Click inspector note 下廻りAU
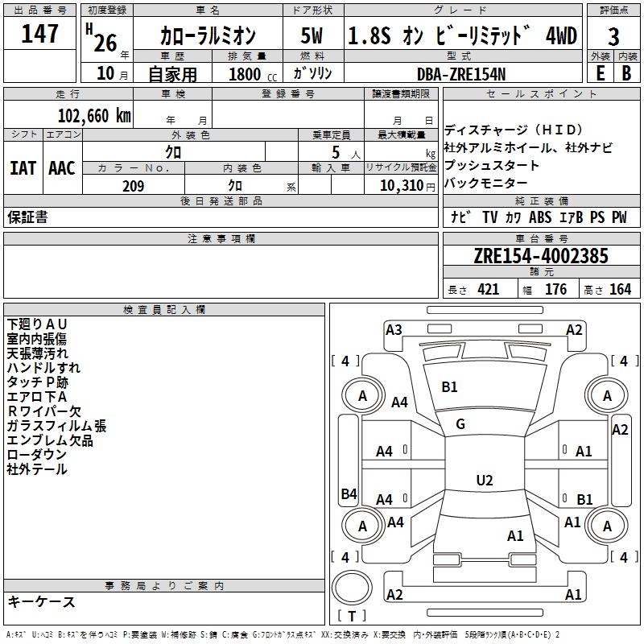Image resolution: width=644 pixels, height=644 pixels. [36, 324]
